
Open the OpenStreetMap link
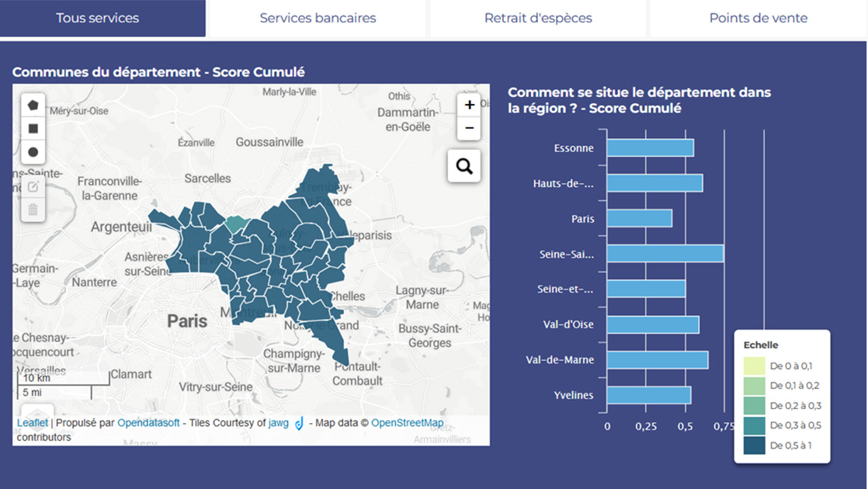click(x=408, y=423)
